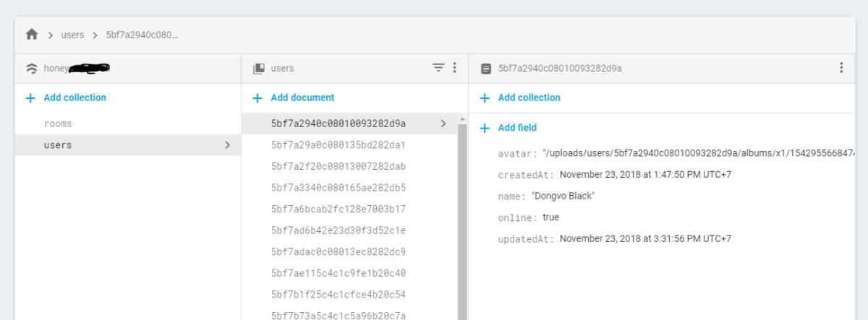Select the users collection row
The height and width of the screenshot is (320, 868).
tap(128, 145)
